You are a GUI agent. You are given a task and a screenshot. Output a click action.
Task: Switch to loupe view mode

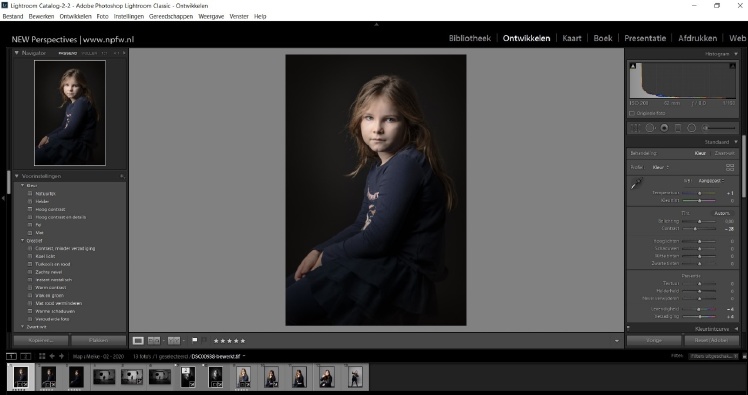138,341
